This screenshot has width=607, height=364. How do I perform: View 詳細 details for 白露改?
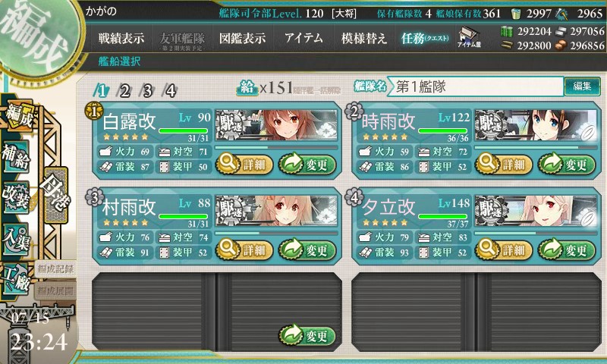[244, 164]
